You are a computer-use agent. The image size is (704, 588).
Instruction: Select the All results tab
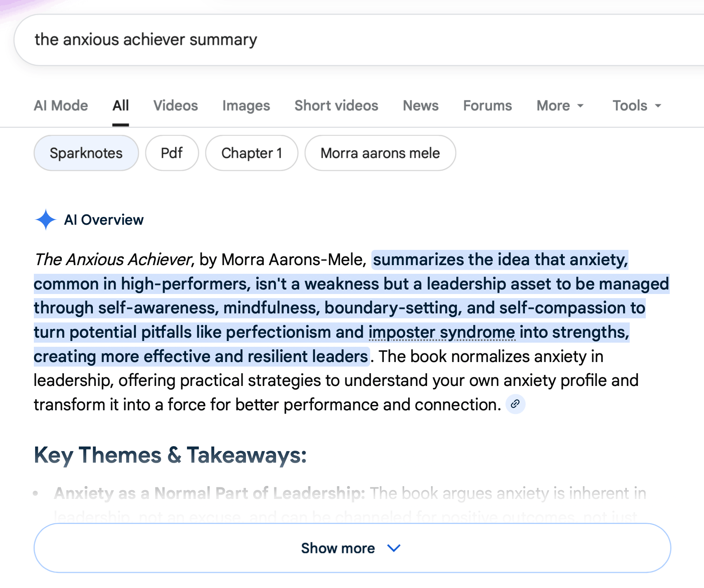(120, 106)
